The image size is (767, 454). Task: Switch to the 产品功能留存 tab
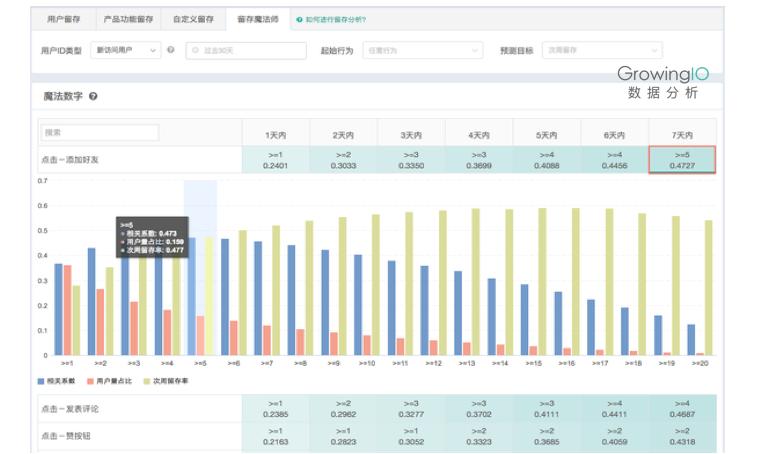(x=129, y=19)
